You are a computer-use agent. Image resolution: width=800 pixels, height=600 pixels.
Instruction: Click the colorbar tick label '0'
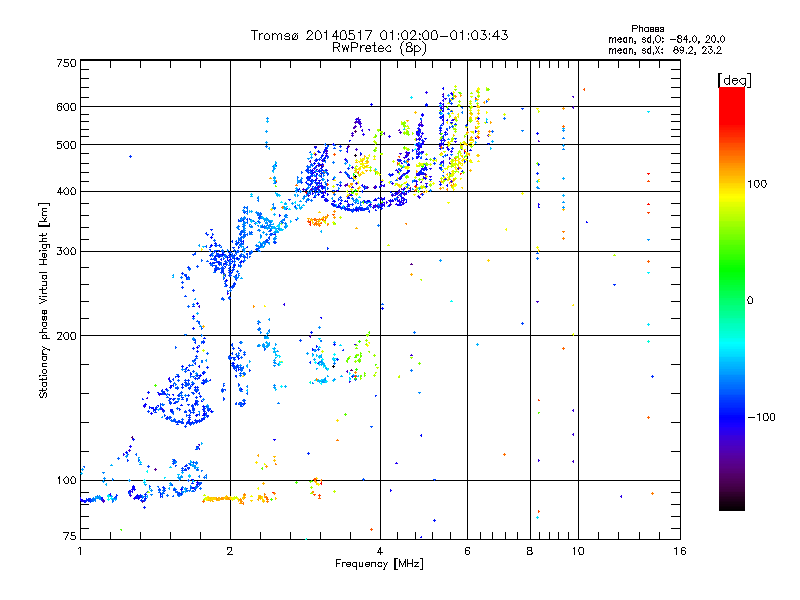pos(750,301)
